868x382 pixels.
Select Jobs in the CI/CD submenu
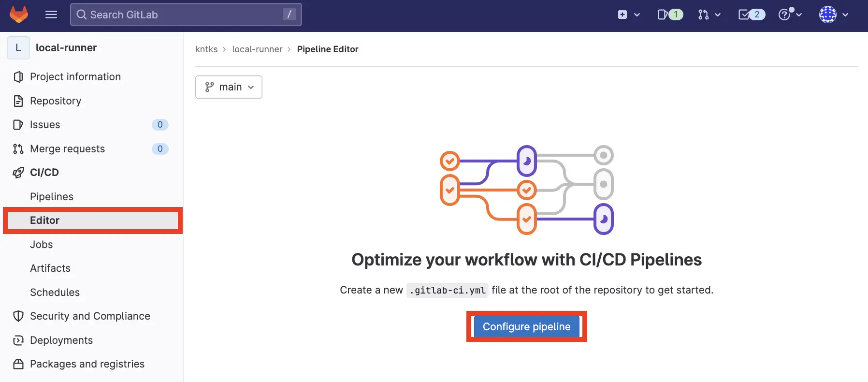[42, 245]
